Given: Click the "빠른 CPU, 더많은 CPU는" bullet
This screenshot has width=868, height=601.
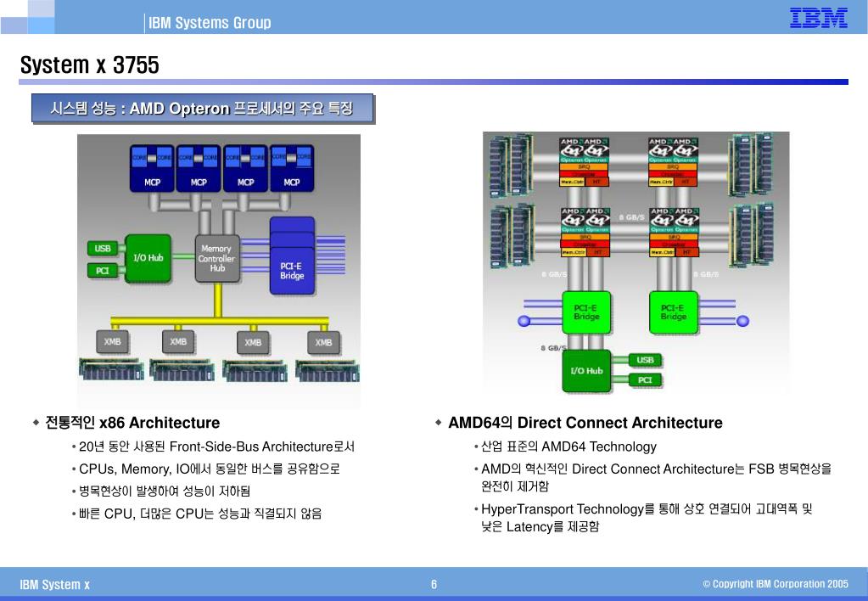Looking at the screenshot, I should click(x=200, y=514).
